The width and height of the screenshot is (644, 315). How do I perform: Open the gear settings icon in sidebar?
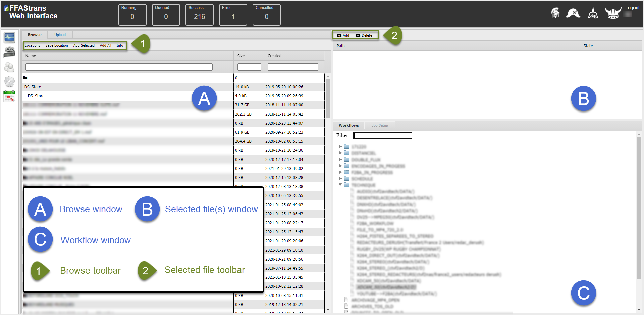point(9,81)
